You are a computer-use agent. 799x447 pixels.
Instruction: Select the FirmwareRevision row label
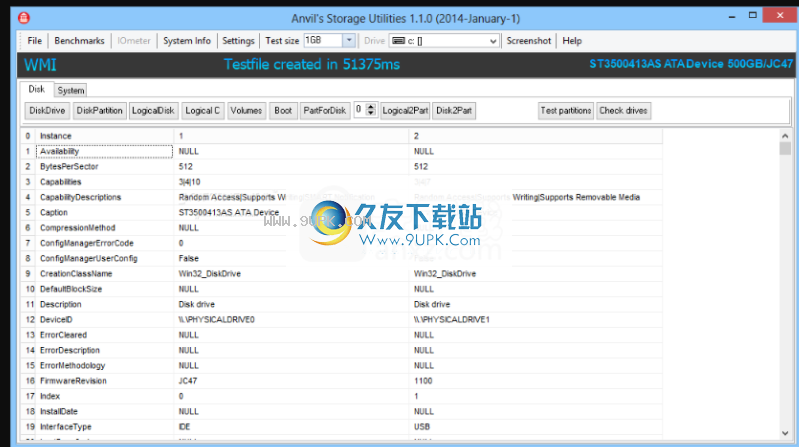pos(73,381)
